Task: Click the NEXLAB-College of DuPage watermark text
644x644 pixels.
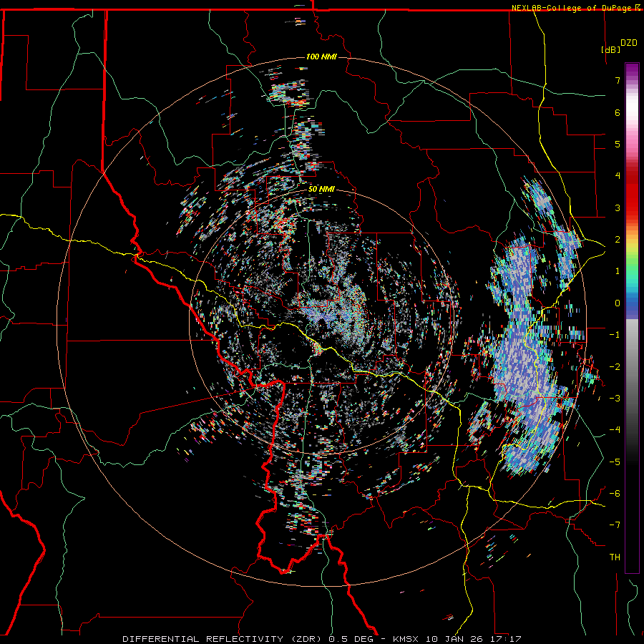Action: click(x=575, y=8)
